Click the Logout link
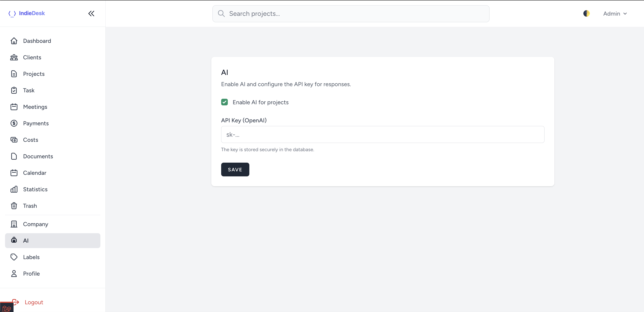Viewport: 644px width, 312px height. click(34, 302)
